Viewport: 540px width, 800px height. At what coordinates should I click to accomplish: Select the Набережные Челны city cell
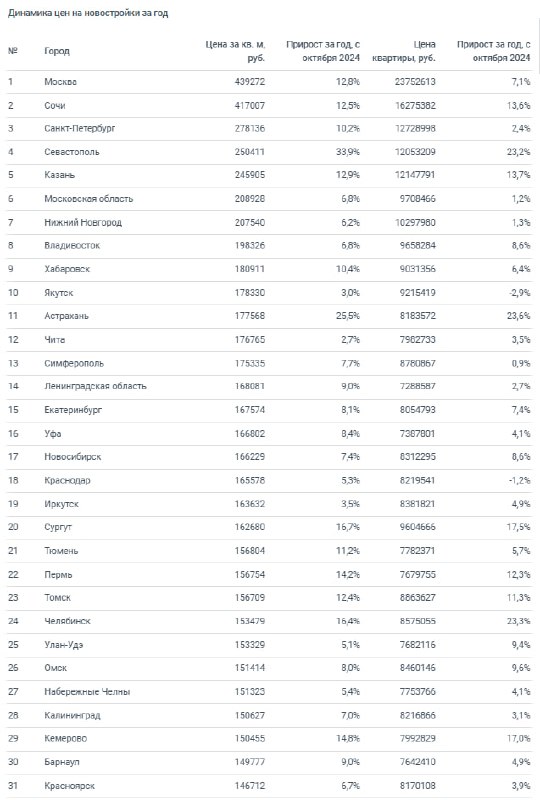click(87, 692)
